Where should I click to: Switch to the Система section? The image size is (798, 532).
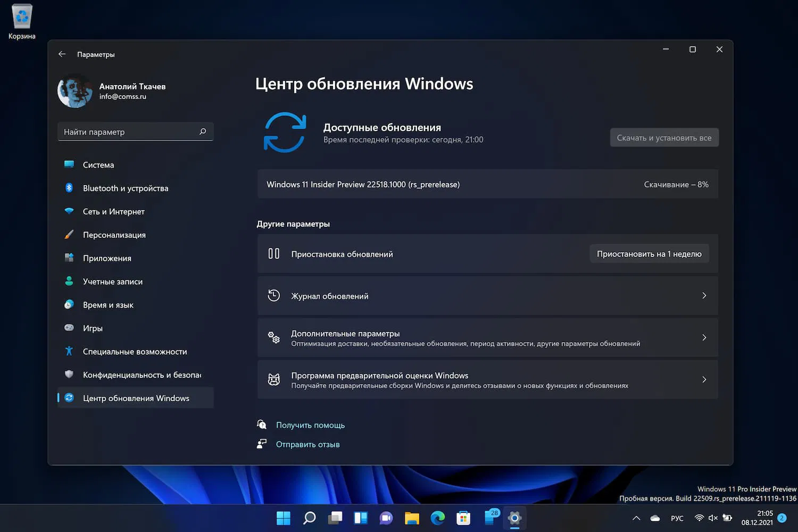(98, 164)
